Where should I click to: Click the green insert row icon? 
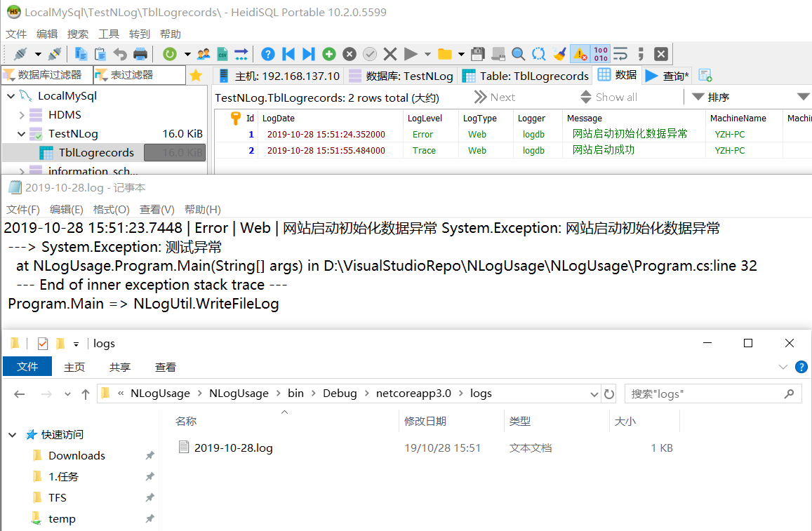[329, 54]
